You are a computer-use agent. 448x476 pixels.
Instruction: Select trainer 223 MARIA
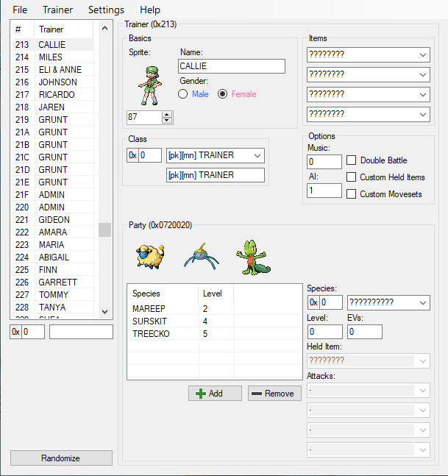[54, 245]
